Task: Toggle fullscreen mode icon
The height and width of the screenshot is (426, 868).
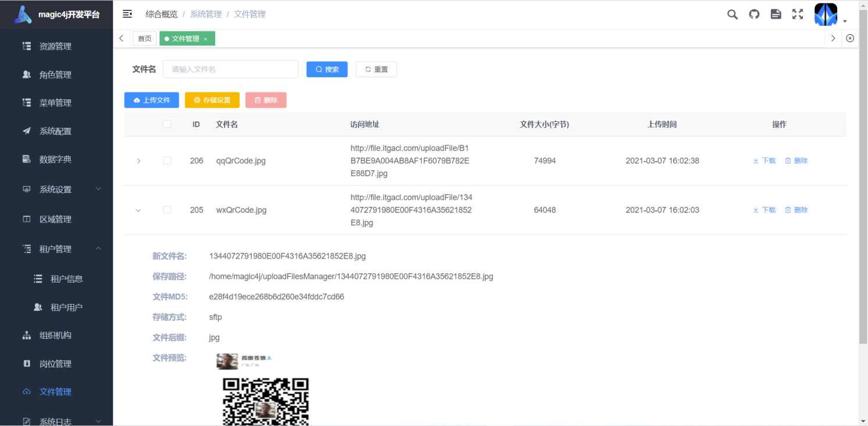Action: coord(798,15)
